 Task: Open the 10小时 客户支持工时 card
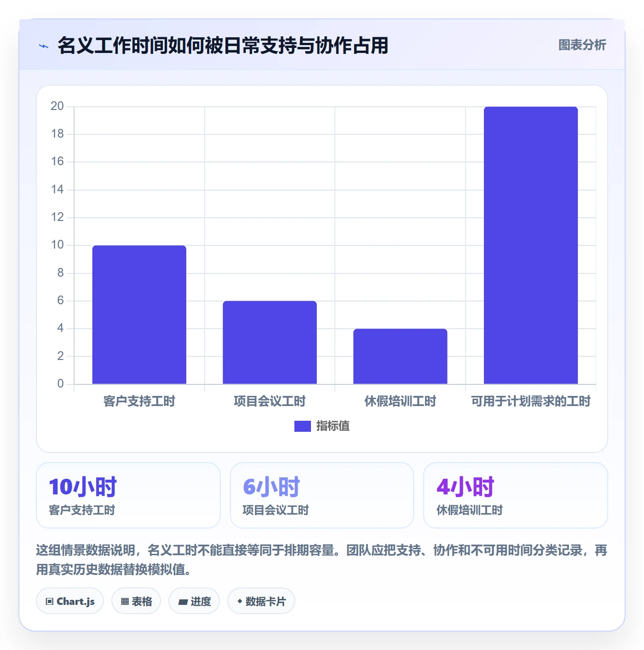[x=128, y=495]
